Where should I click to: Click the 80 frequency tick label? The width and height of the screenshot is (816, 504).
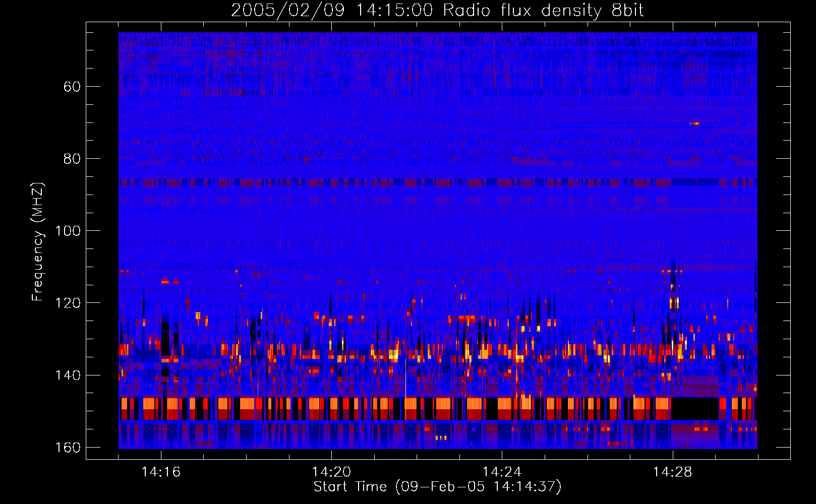click(72, 159)
